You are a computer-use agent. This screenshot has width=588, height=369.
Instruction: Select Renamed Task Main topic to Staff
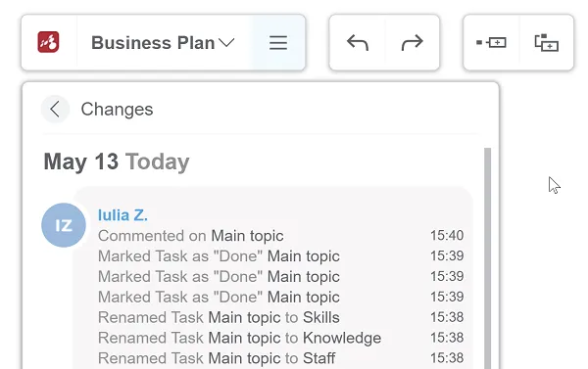[280, 358]
